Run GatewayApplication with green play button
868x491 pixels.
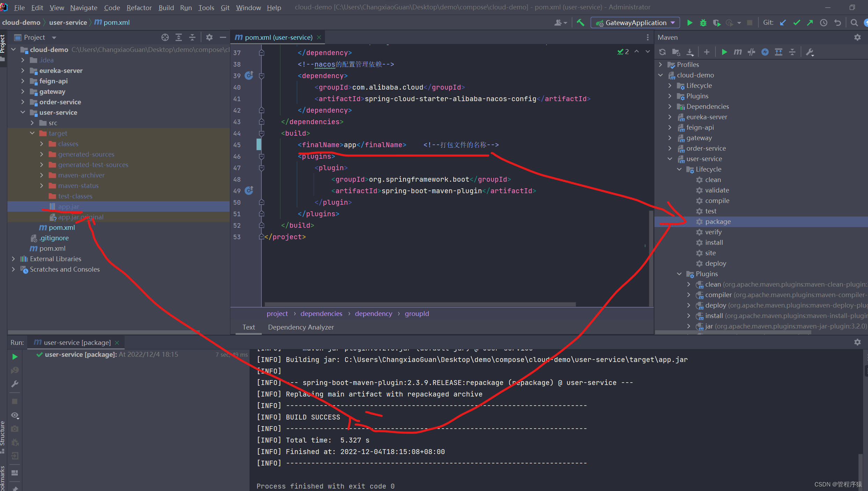[x=690, y=23]
